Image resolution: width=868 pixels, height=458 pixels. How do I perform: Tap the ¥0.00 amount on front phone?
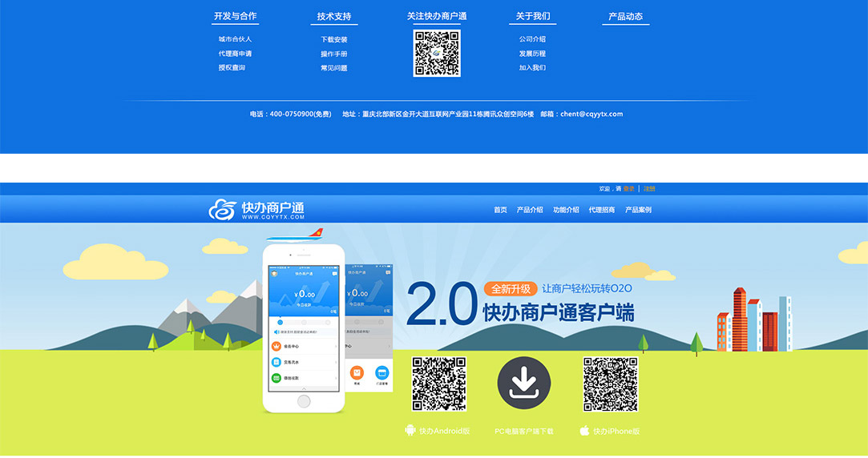click(x=305, y=295)
